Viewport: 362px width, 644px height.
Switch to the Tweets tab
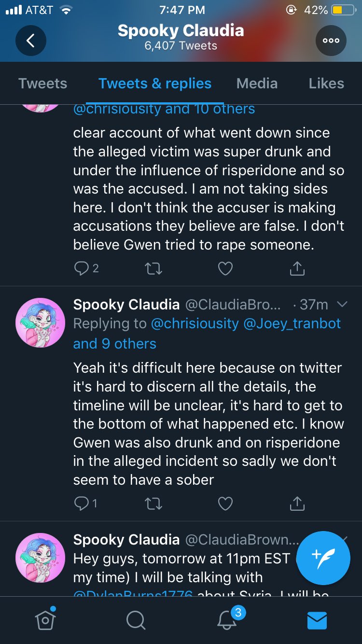[42, 84]
